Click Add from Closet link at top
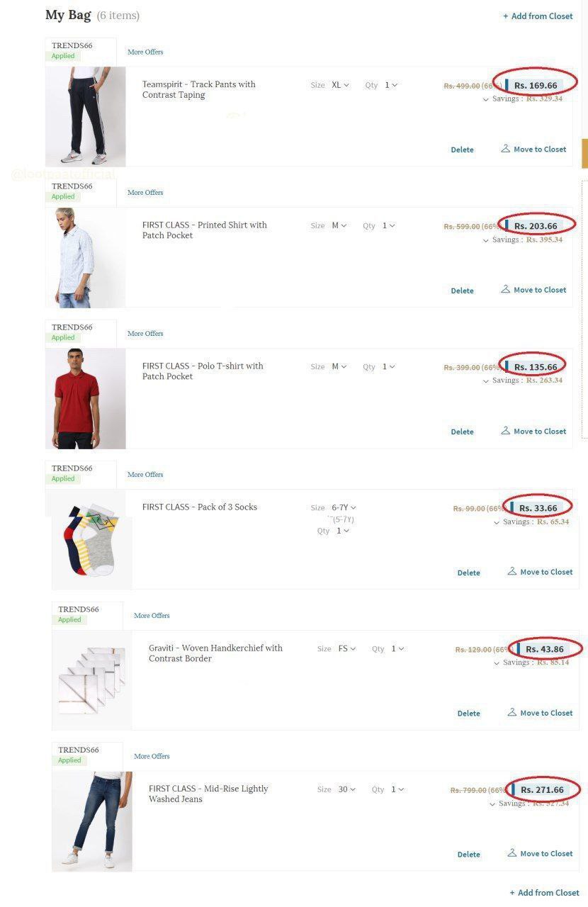The width and height of the screenshot is (588, 907). pos(538,16)
